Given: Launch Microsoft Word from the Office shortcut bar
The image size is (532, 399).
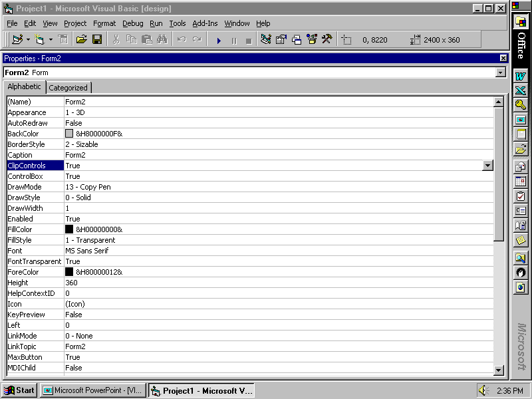Looking at the screenshot, I should click(521, 76).
